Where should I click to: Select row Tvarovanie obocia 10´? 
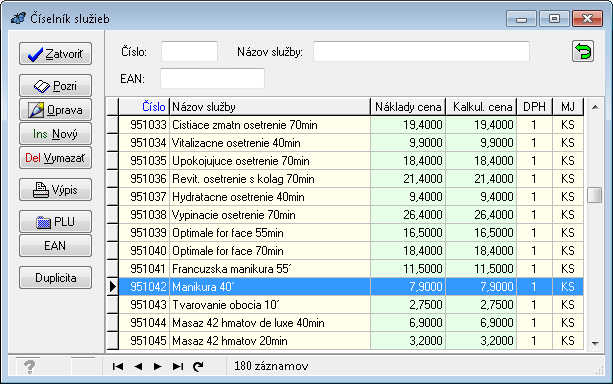351,305
